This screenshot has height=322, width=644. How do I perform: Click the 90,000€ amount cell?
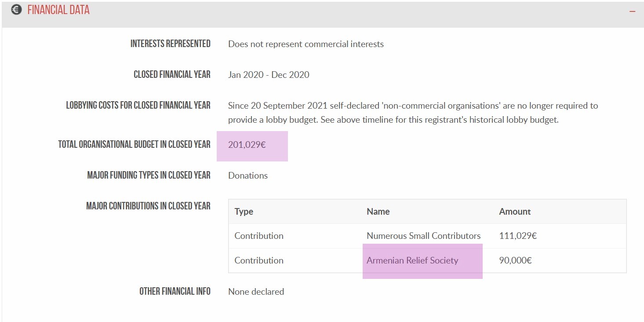516,260
